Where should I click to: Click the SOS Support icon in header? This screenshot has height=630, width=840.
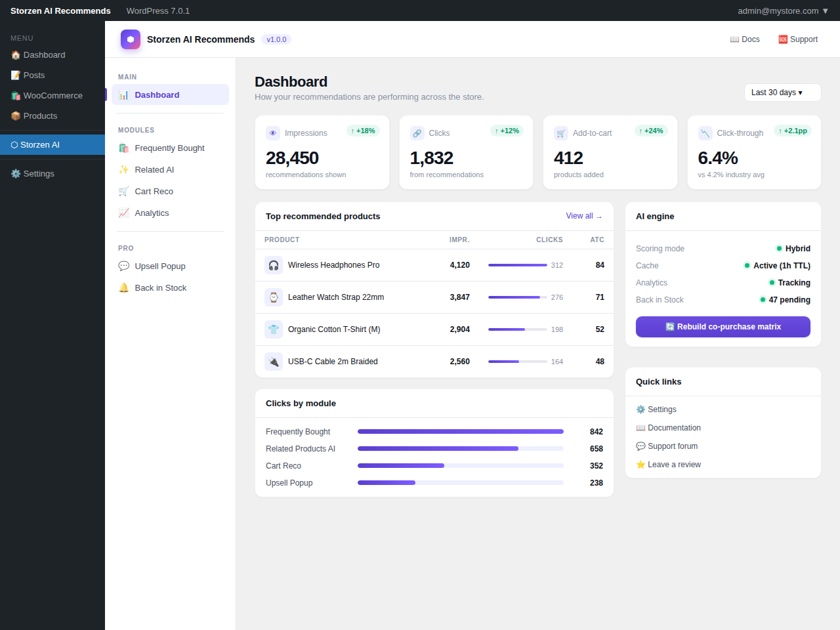point(783,39)
